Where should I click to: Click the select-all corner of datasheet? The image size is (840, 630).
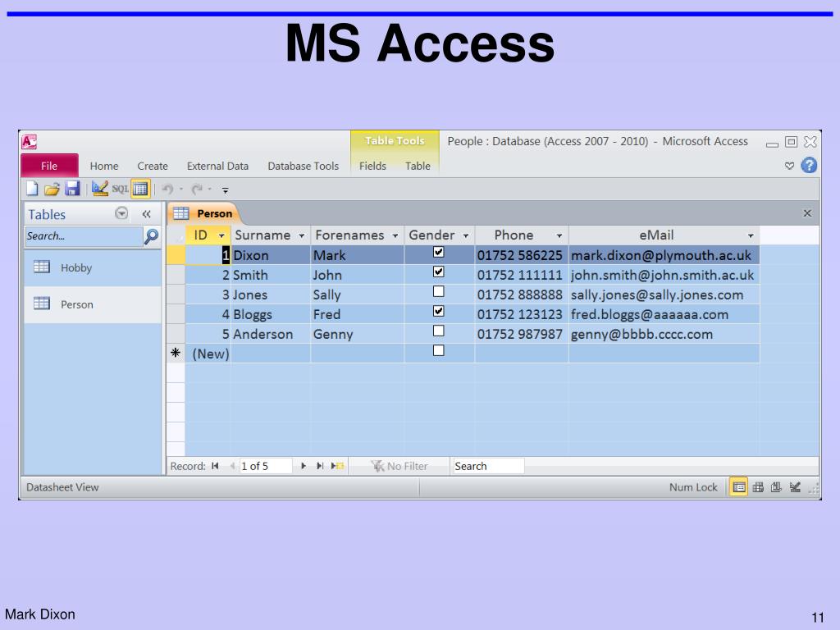click(x=176, y=235)
